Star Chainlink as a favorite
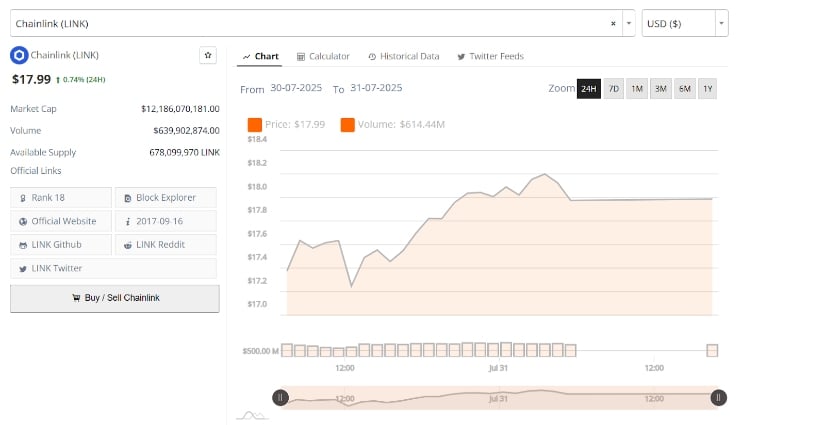This screenshot has width=825, height=425. 208,55
